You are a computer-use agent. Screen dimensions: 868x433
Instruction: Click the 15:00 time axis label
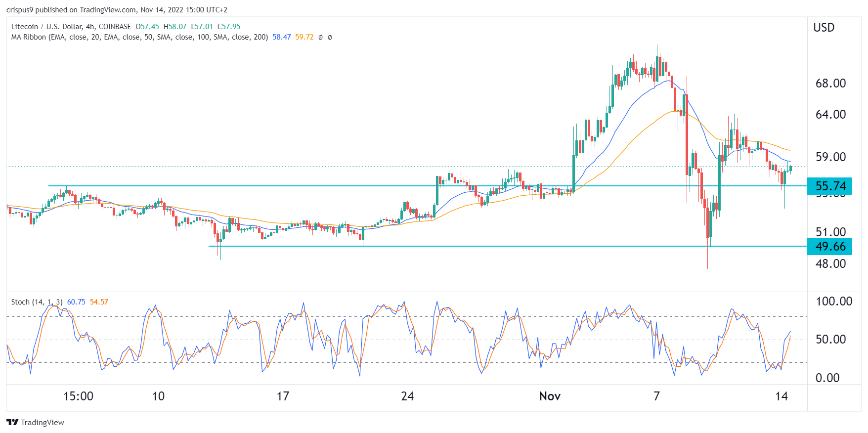click(78, 396)
